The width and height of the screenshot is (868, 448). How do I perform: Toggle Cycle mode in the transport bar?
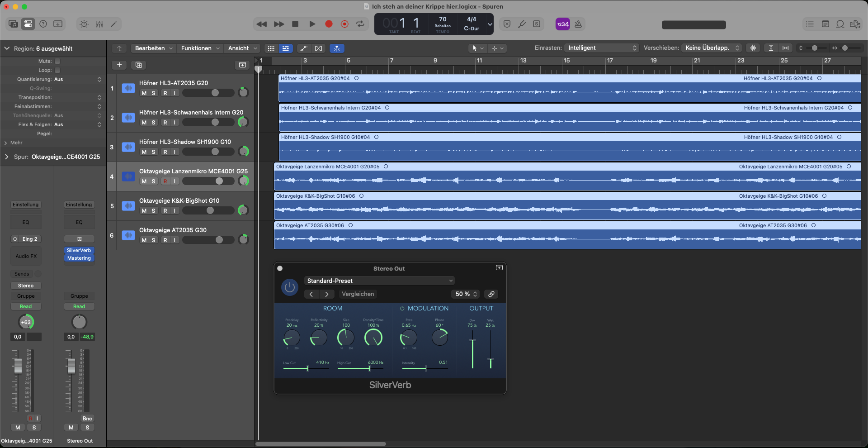point(360,24)
